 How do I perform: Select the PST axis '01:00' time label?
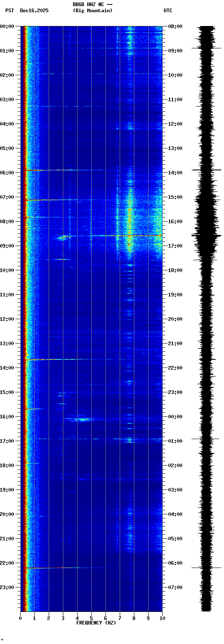coord(7,51)
